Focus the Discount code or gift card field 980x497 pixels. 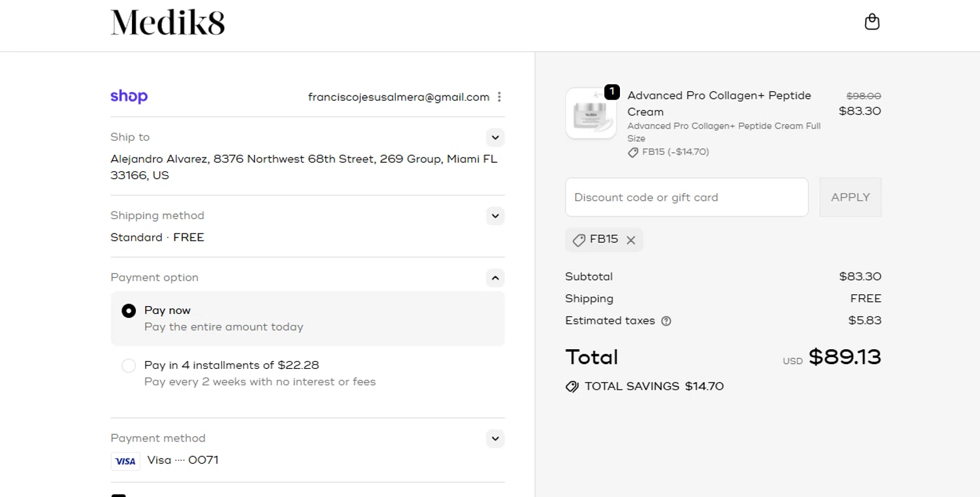pos(687,197)
